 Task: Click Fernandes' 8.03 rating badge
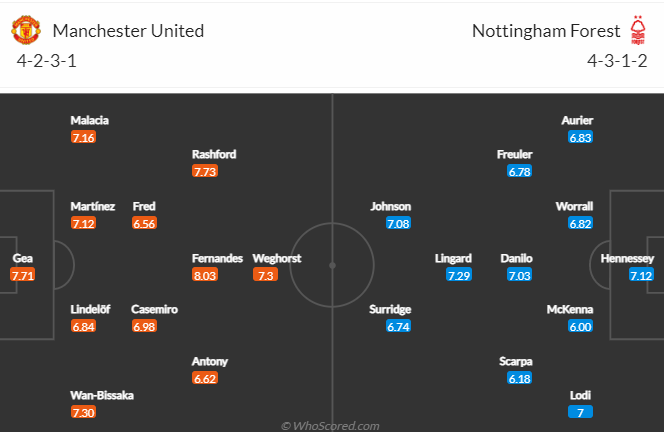click(205, 275)
